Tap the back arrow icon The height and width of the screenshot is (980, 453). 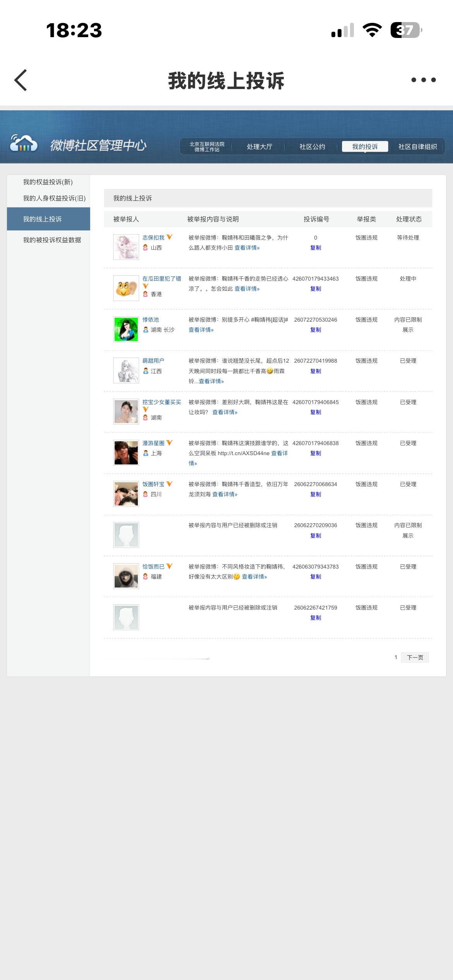pos(21,80)
